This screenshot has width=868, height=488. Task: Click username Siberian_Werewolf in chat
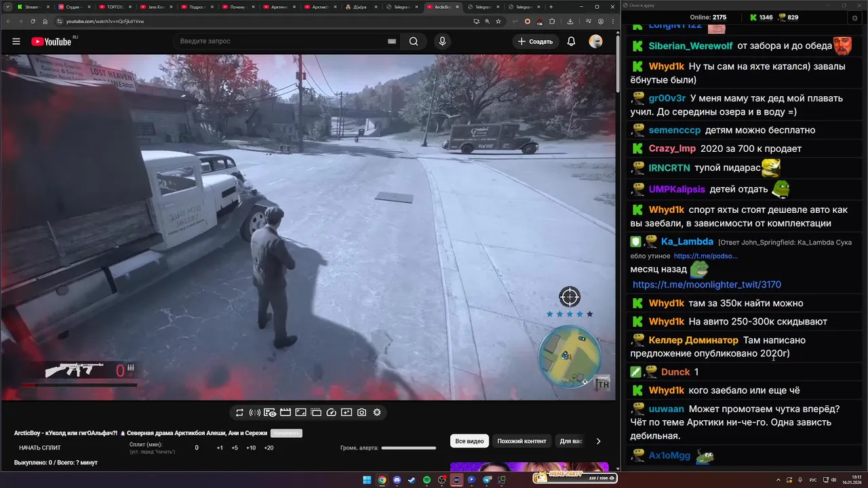coord(690,46)
